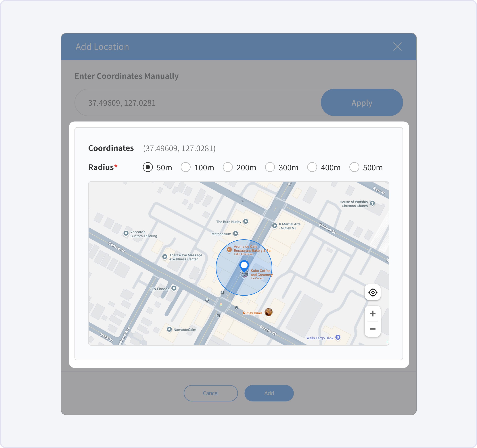Select the 50m radius option
Image resolution: width=477 pixels, height=448 pixels.
pos(148,167)
